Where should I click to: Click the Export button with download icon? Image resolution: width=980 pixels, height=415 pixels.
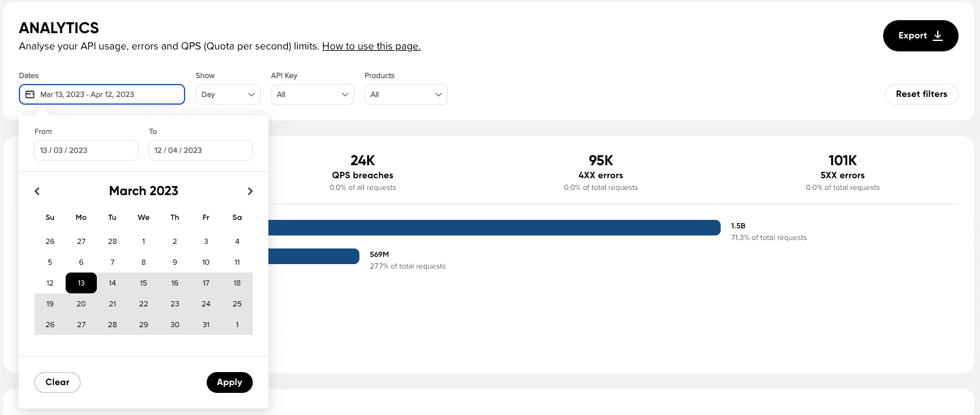tap(920, 36)
